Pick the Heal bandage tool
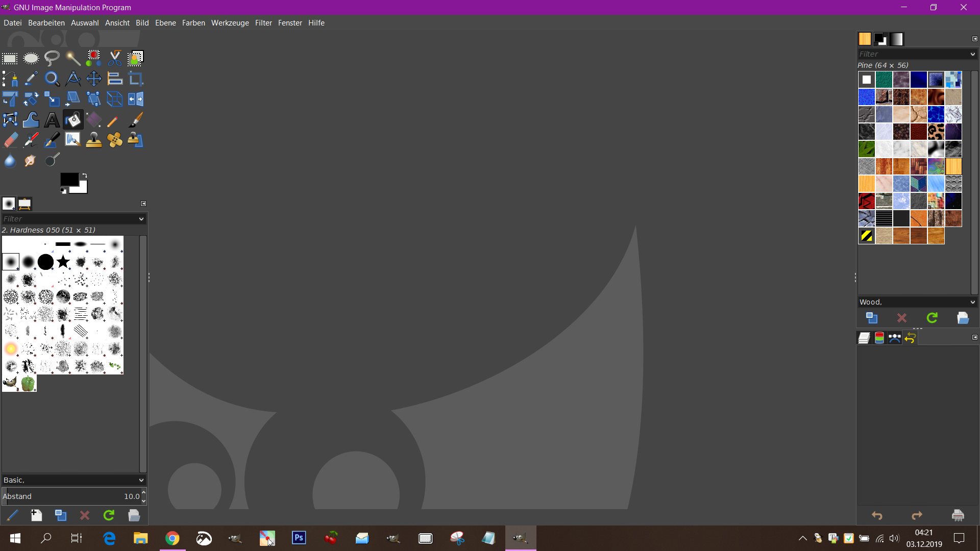980x551 pixels. coord(115,140)
